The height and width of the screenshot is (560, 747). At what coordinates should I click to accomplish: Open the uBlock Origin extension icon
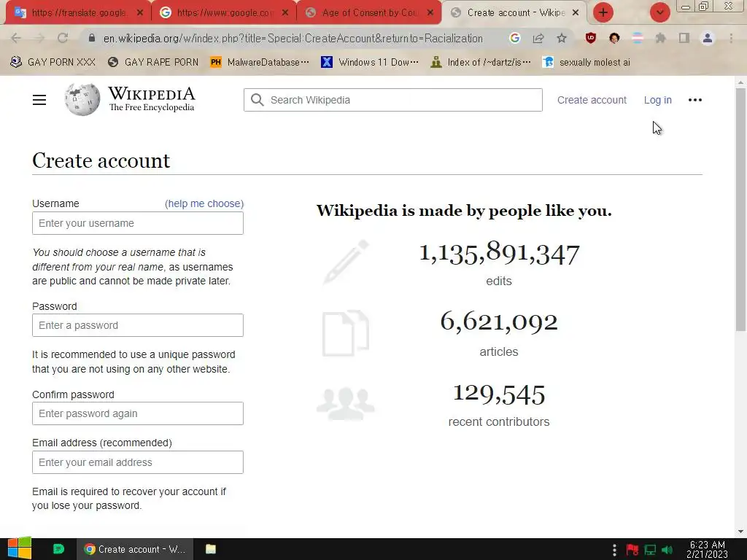[591, 38]
